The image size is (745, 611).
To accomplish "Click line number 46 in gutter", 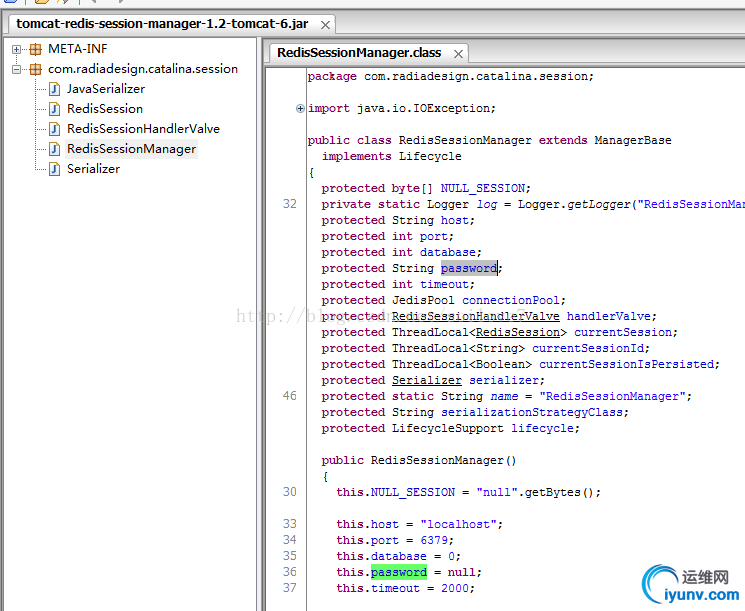I will pyautogui.click(x=290, y=396).
